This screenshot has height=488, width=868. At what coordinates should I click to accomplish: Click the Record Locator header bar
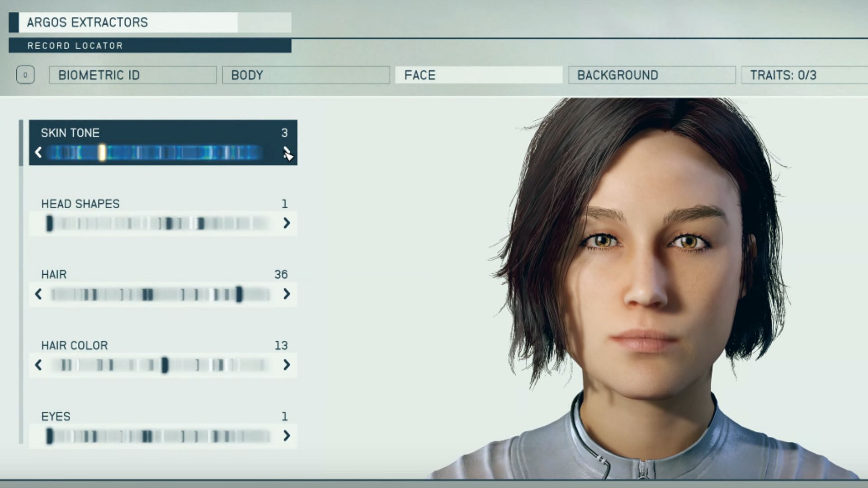pyautogui.click(x=150, y=46)
